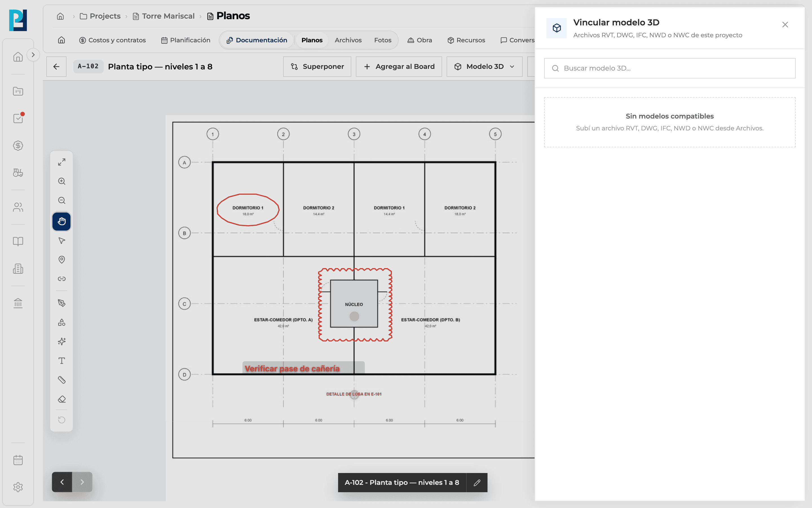Viewport: 812px width, 508px height.
Task: Edit sheet name with pencil icon
Action: click(477, 483)
